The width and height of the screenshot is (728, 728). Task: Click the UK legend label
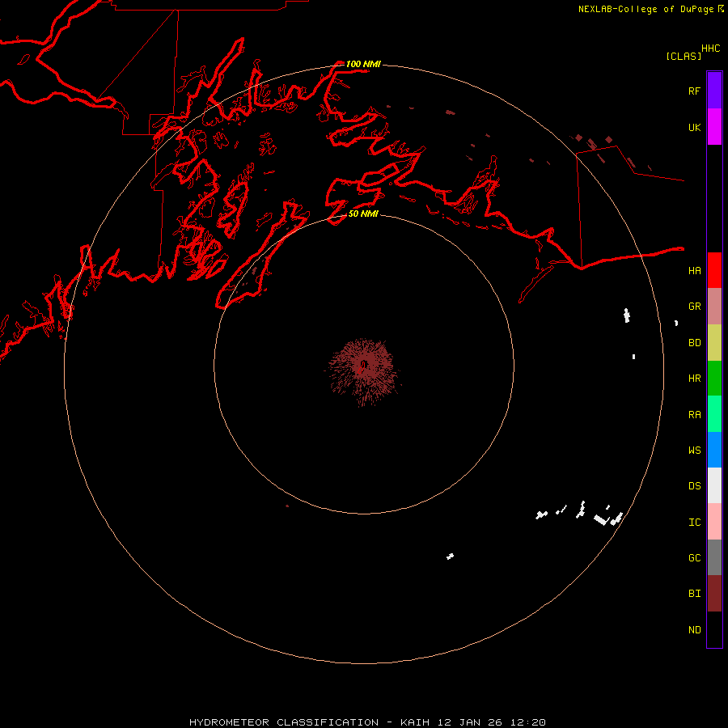[x=694, y=127]
